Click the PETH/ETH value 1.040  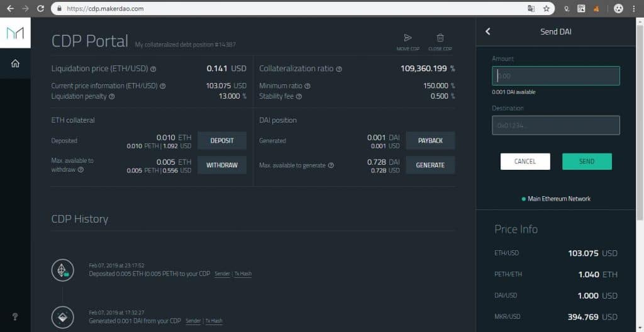(589, 275)
